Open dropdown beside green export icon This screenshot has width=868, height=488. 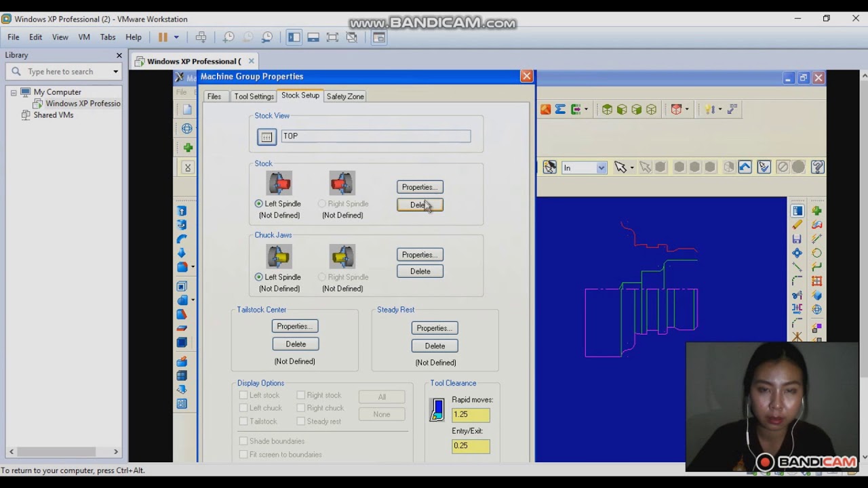click(x=586, y=109)
